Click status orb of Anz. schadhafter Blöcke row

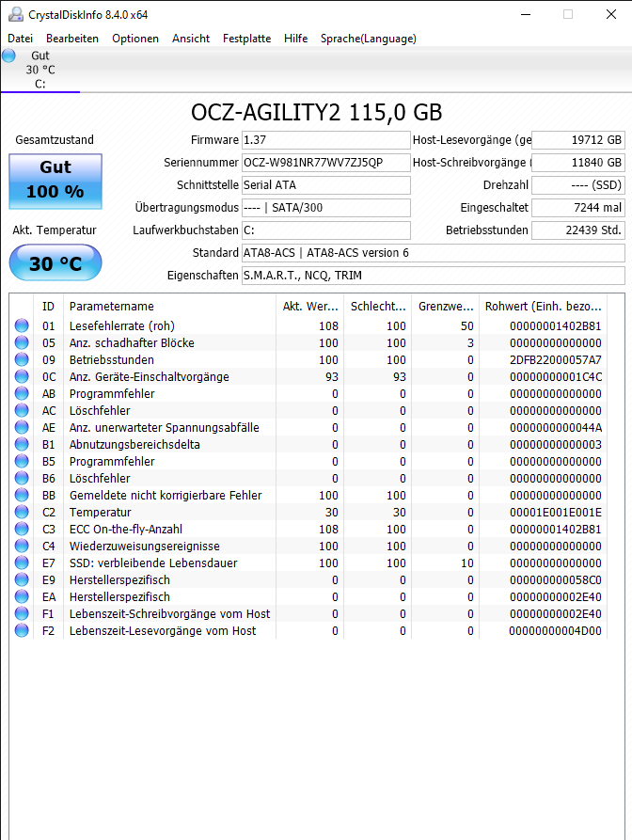click(22, 342)
